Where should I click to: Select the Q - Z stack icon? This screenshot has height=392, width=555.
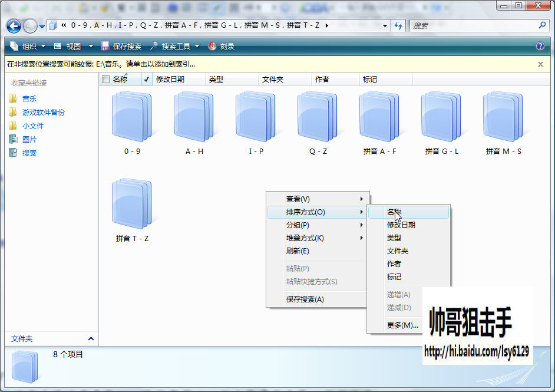click(x=318, y=117)
